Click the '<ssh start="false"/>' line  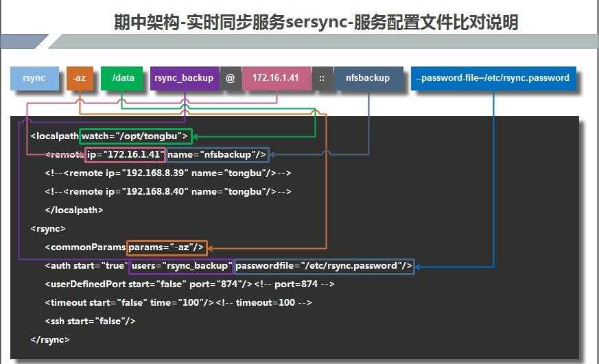(x=90, y=321)
